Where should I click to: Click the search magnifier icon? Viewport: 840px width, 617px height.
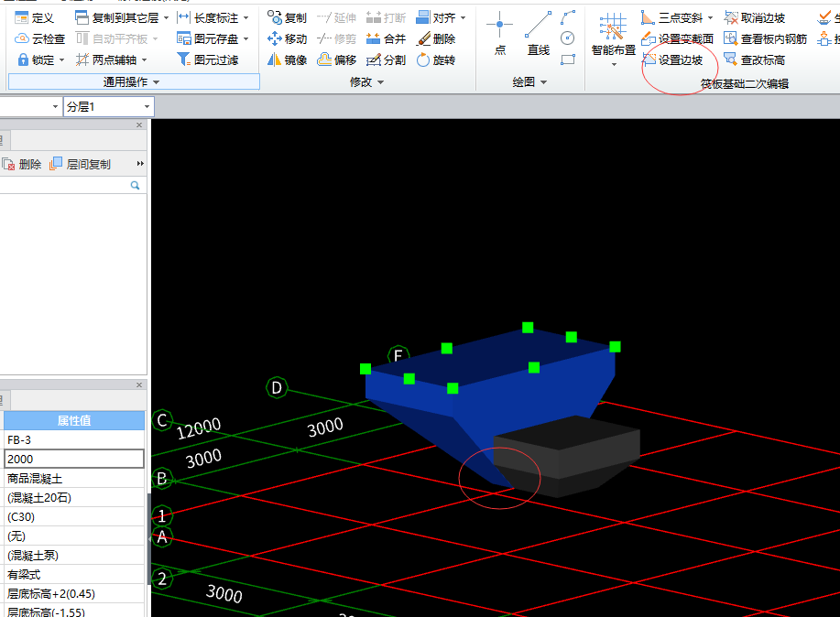click(135, 185)
